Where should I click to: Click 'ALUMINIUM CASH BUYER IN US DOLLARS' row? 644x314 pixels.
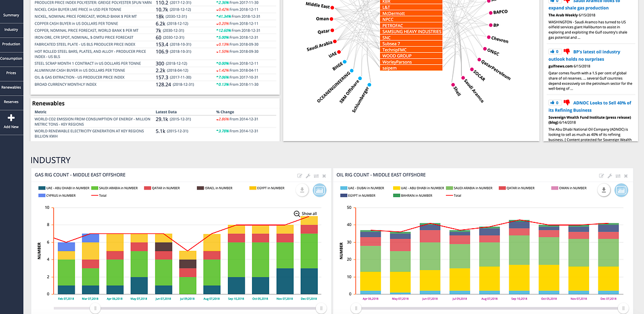(x=155, y=70)
